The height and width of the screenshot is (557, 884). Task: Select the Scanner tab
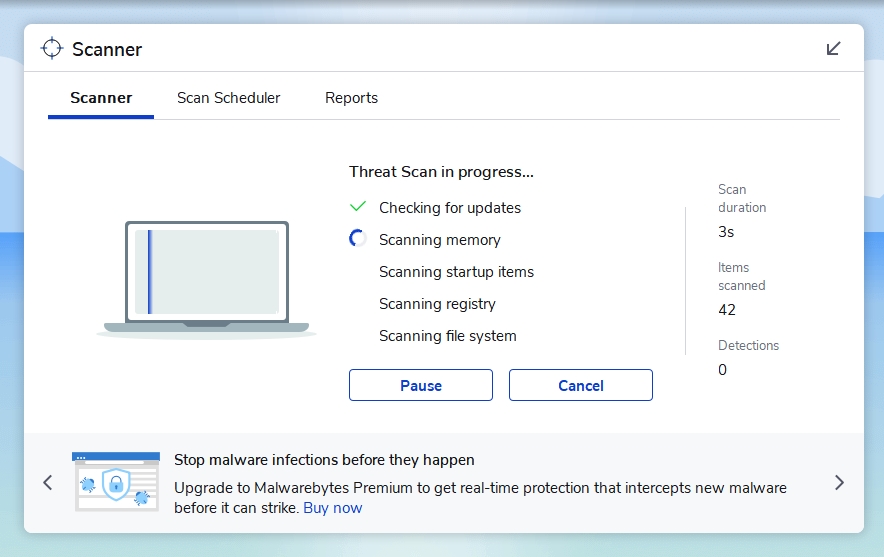coord(101,98)
